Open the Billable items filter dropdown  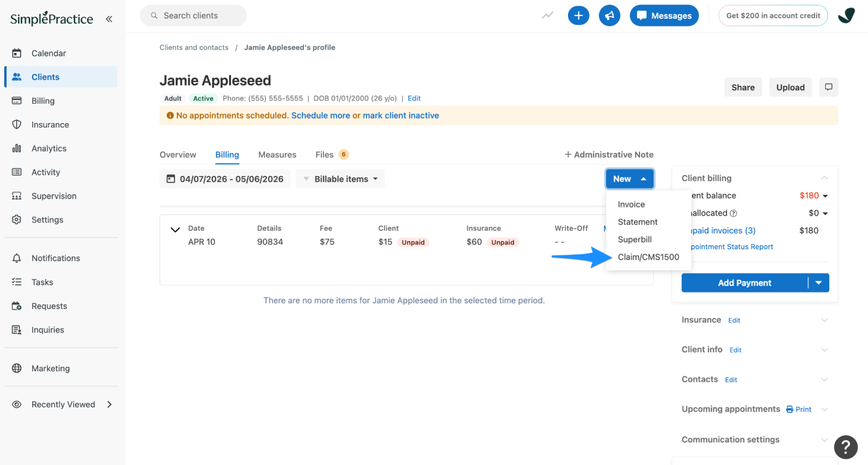coord(340,179)
